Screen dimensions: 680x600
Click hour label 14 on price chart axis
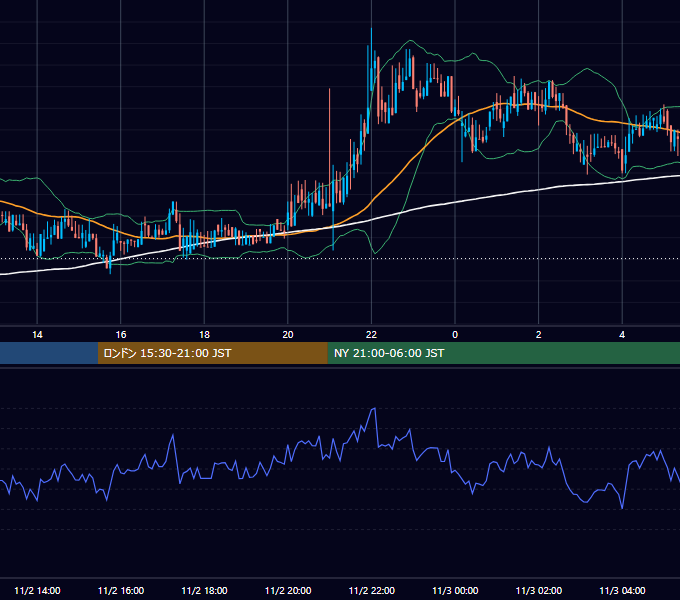click(37, 335)
